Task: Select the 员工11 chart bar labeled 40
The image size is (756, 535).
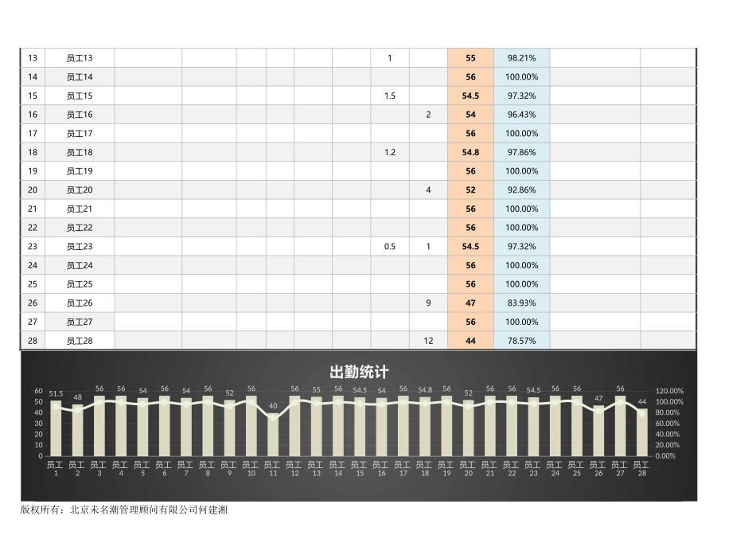Action: pos(273,435)
